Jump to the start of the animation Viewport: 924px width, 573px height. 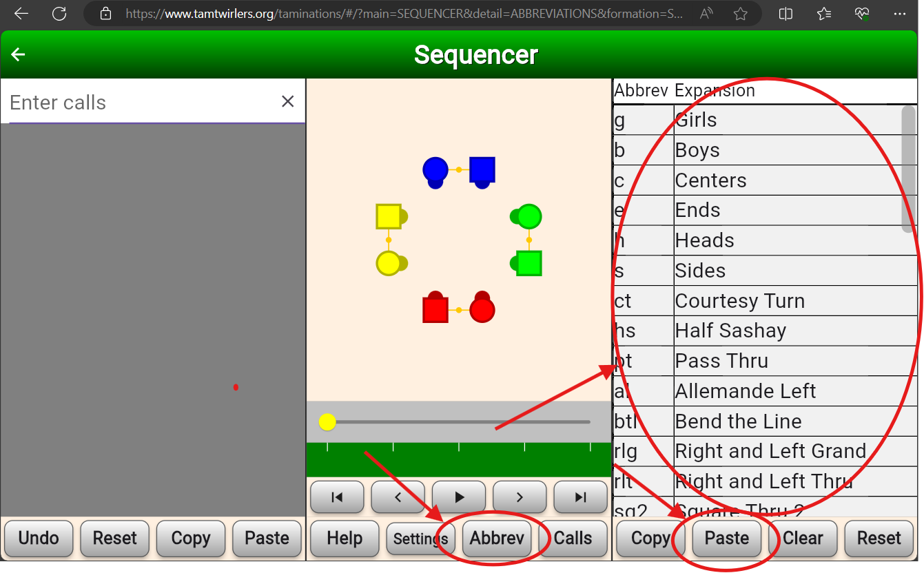click(x=338, y=497)
